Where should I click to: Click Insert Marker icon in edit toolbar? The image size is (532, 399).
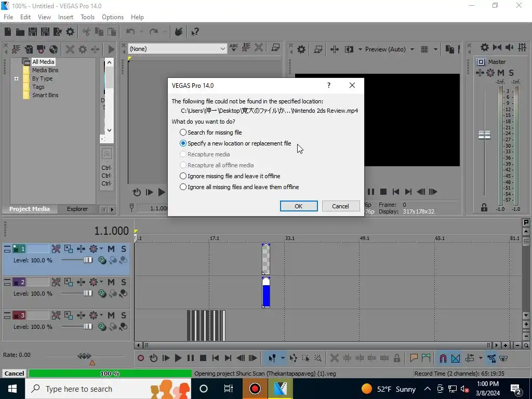click(x=414, y=358)
